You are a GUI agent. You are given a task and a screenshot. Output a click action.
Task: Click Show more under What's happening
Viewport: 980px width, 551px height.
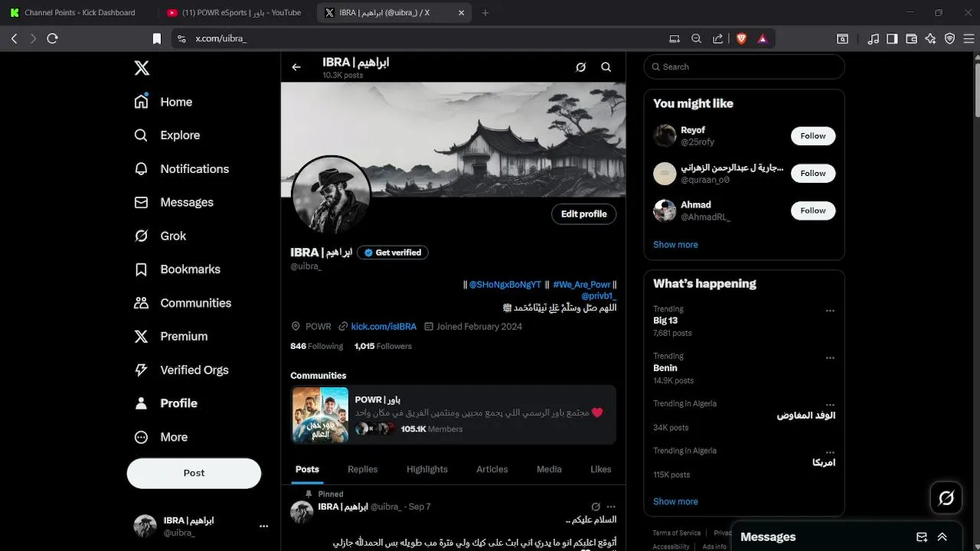[675, 502]
